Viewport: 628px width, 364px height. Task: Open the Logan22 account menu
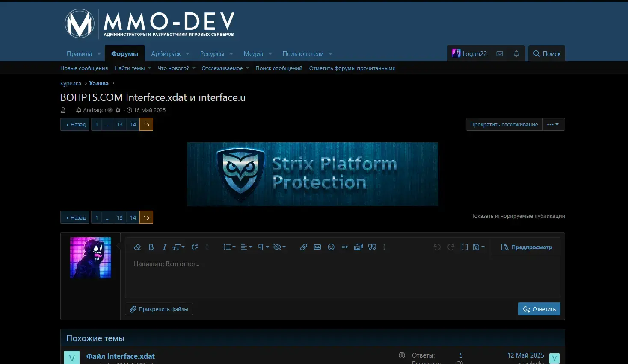click(x=469, y=54)
